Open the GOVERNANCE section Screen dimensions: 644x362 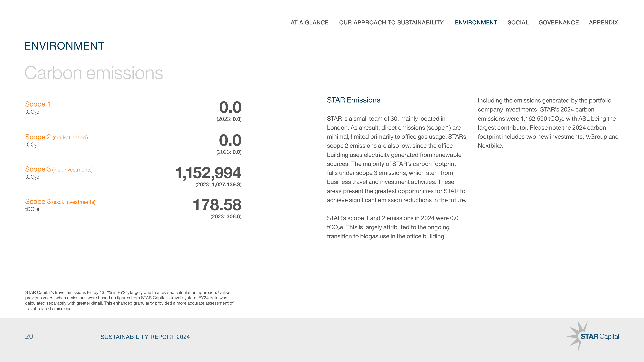pos(559,23)
